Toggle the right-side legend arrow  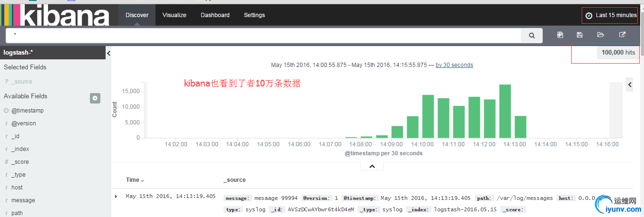(x=630, y=85)
